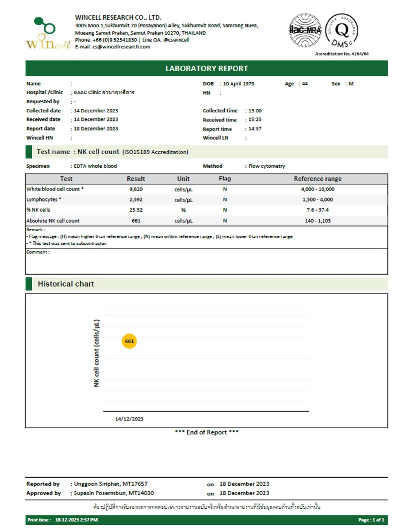The image size is (415, 532).
Task: Click the Page 1 of 1 footer indicator
Action: coord(371,519)
